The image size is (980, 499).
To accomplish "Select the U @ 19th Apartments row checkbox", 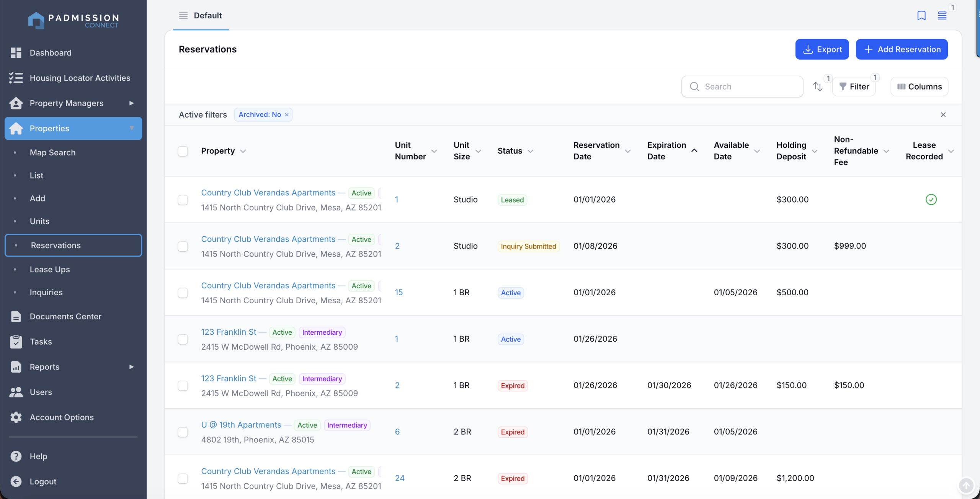I will pos(183,432).
